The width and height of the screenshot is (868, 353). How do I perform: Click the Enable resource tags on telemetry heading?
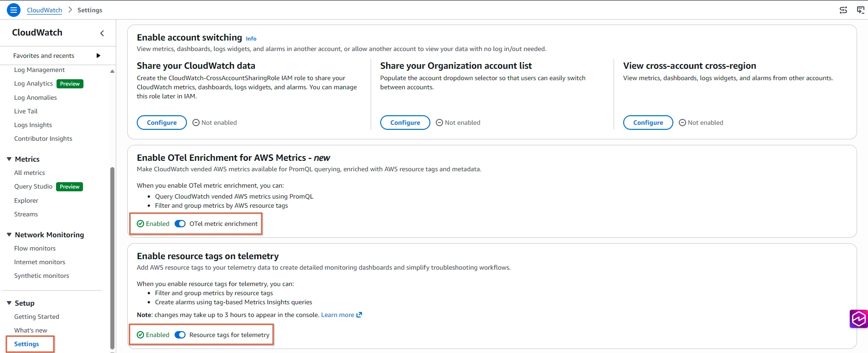(208, 256)
